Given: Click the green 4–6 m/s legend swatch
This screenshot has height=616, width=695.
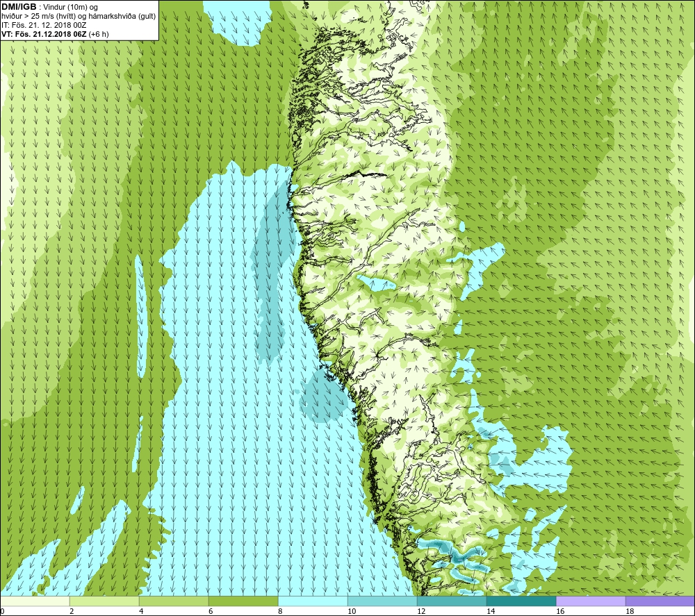Looking at the screenshot, I should pos(174,601).
